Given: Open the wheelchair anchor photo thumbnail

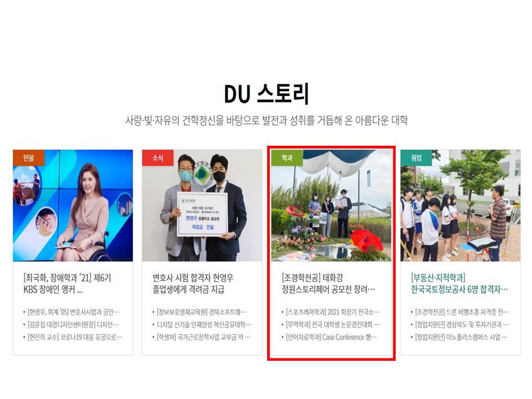Looking at the screenshot, I should tap(73, 206).
